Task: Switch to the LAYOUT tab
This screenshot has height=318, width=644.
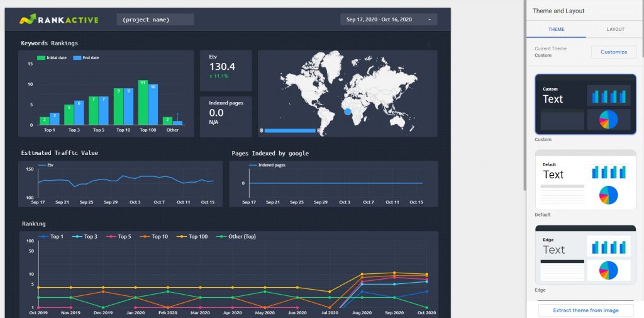Action: tap(615, 29)
